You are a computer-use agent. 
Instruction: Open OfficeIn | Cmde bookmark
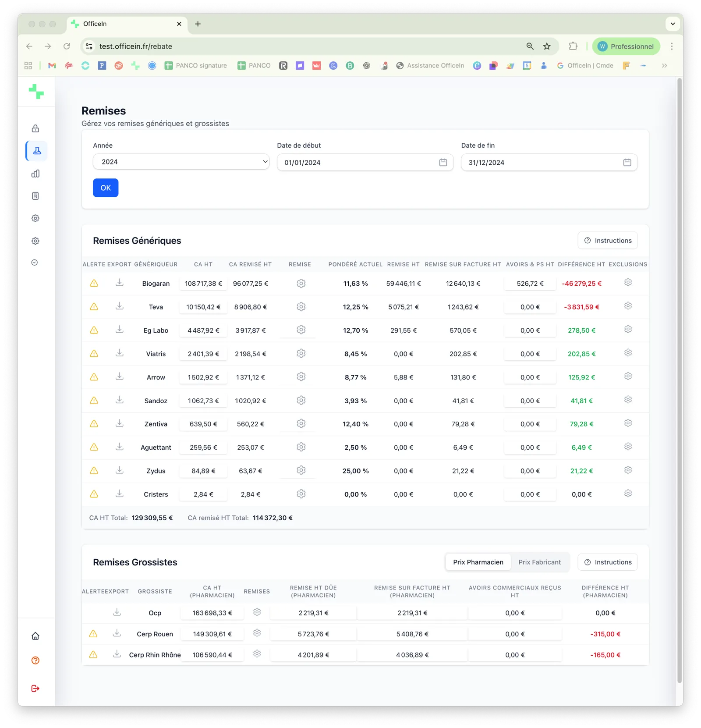pyautogui.click(x=585, y=65)
